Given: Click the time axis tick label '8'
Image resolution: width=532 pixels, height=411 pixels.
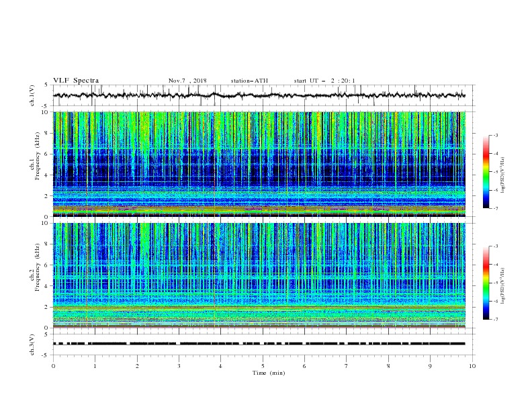Looking at the screenshot, I should 388,366.
